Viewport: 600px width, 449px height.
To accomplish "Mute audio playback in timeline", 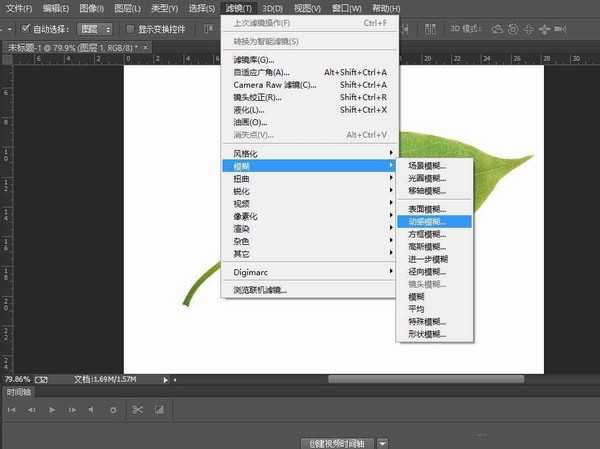I will (92, 410).
